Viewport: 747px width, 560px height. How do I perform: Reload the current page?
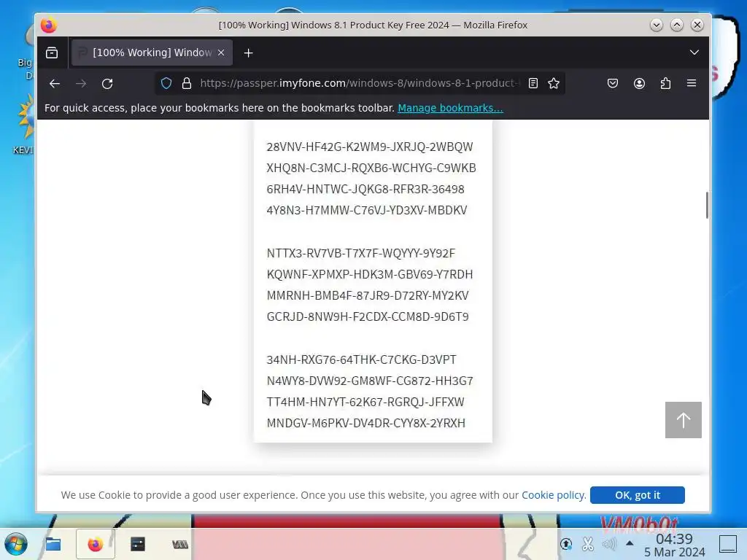coord(107,83)
